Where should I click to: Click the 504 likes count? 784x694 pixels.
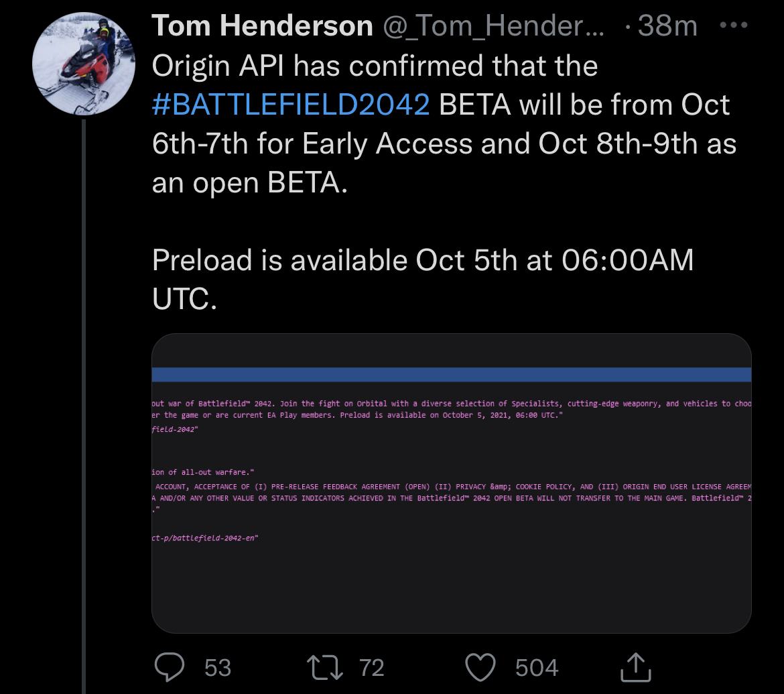(537, 667)
